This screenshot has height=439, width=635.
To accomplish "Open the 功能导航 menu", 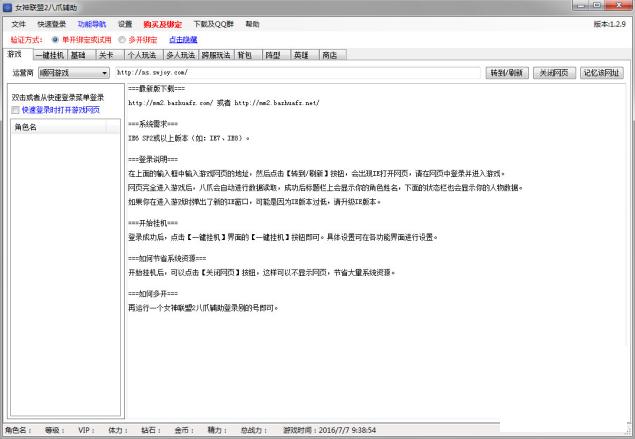I will coord(91,23).
